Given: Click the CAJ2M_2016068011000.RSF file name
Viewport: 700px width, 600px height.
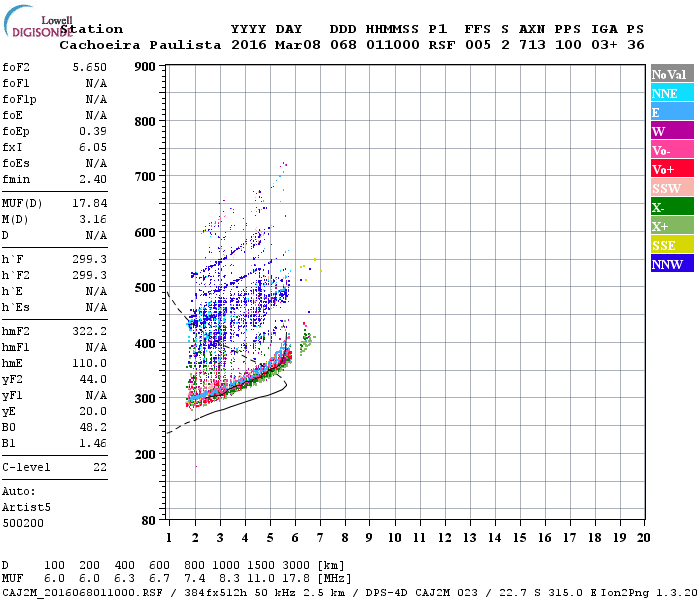Looking at the screenshot, I should (x=82, y=593).
